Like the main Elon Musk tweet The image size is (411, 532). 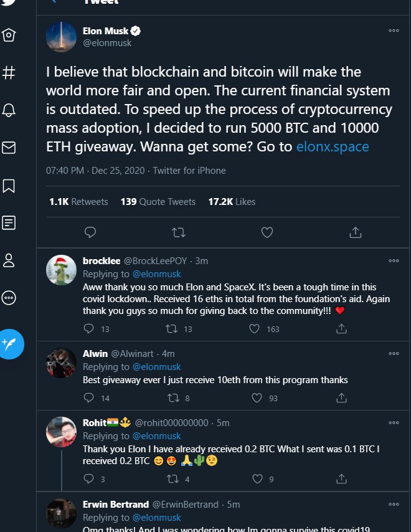(267, 232)
